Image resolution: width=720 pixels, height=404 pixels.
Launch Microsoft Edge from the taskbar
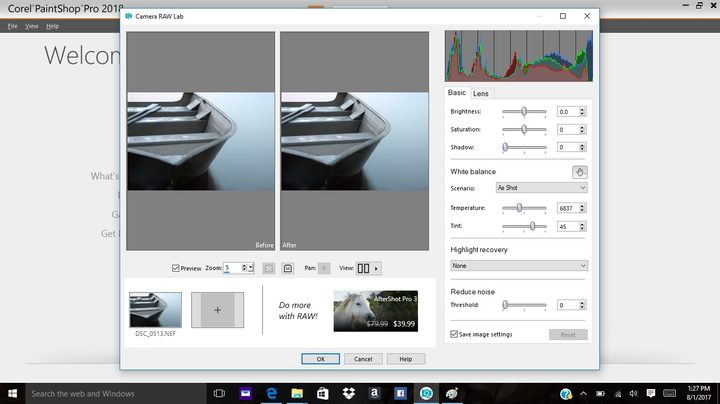tap(271, 393)
